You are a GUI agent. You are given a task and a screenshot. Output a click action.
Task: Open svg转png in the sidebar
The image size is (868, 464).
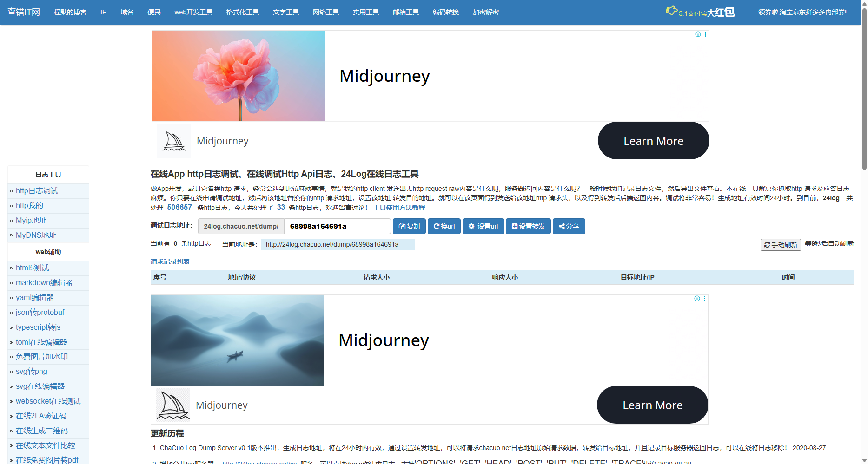pyautogui.click(x=32, y=372)
